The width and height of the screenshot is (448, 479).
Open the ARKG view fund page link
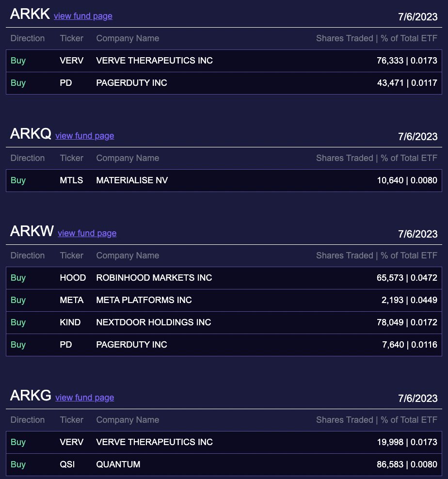click(x=85, y=398)
